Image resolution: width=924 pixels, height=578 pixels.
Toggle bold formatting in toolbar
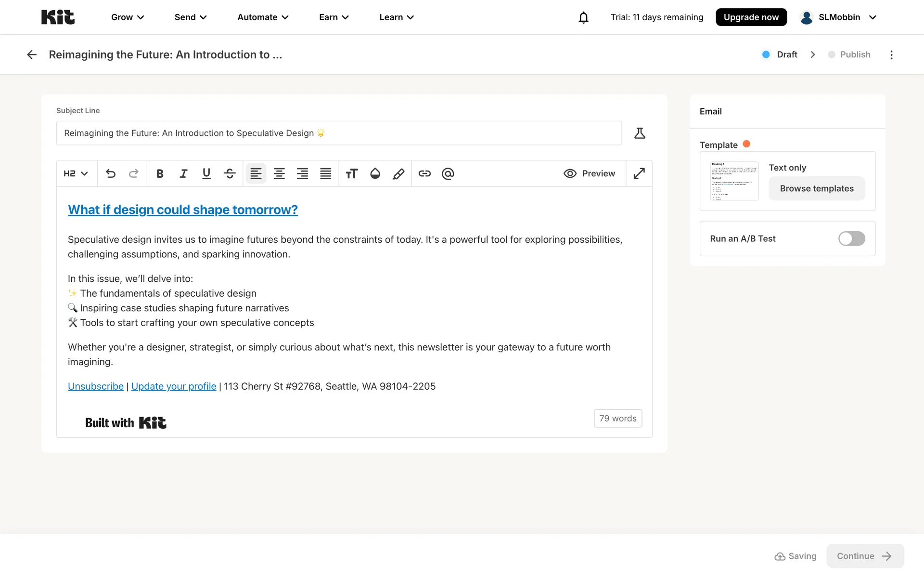(x=160, y=173)
